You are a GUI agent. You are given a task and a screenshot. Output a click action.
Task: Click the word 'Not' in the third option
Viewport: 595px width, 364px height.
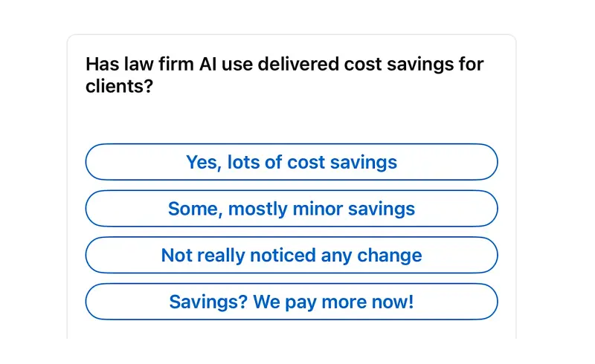[176, 256]
